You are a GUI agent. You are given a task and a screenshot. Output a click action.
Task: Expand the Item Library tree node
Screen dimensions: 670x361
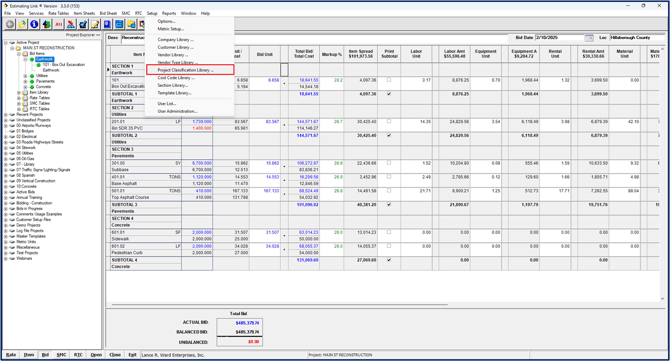19,93
